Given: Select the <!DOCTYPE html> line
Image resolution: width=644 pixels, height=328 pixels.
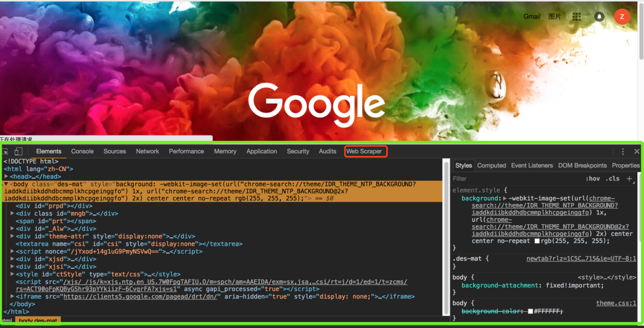Looking at the screenshot, I should coord(31,161).
